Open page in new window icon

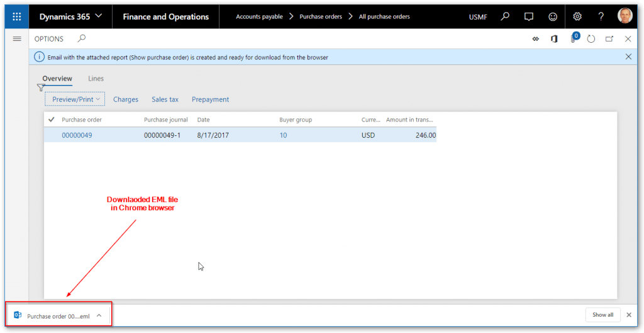[x=609, y=39]
